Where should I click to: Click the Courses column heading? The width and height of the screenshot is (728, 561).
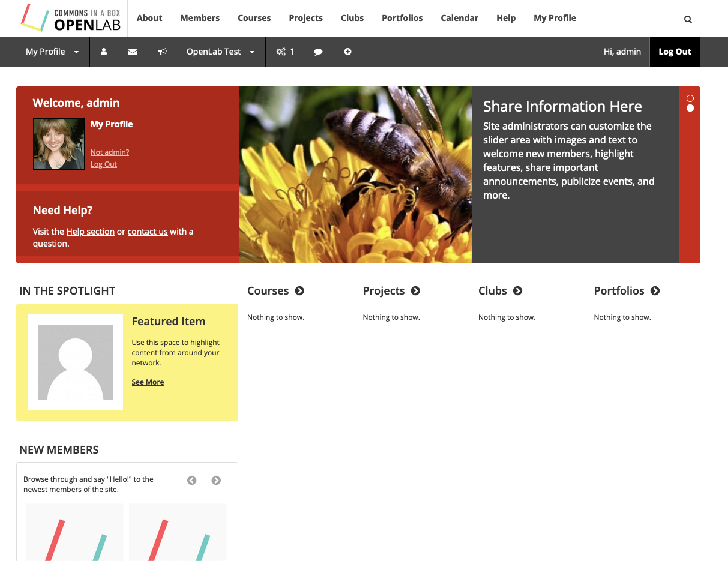(268, 291)
